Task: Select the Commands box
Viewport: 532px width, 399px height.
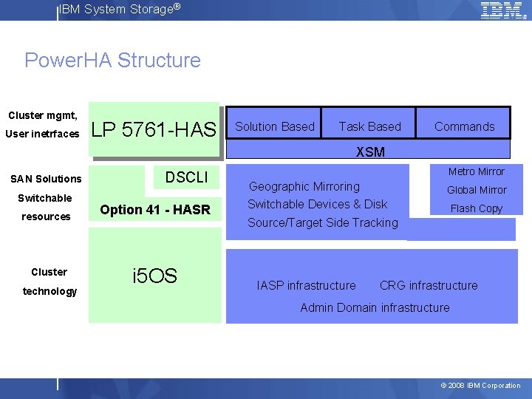Action: [463, 123]
